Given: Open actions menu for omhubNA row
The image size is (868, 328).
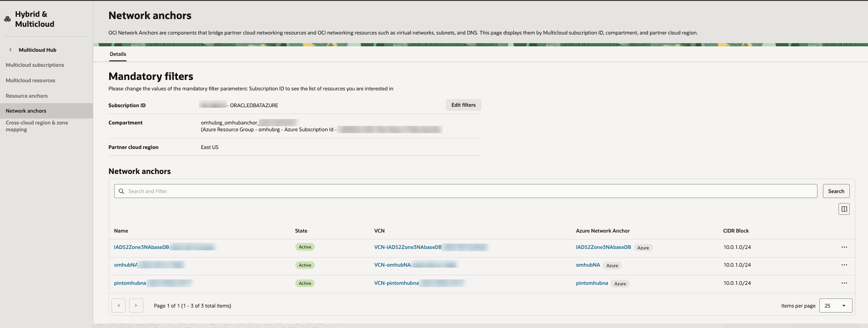Looking at the screenshot, I should pyautogui.click(x=844, y=265).
